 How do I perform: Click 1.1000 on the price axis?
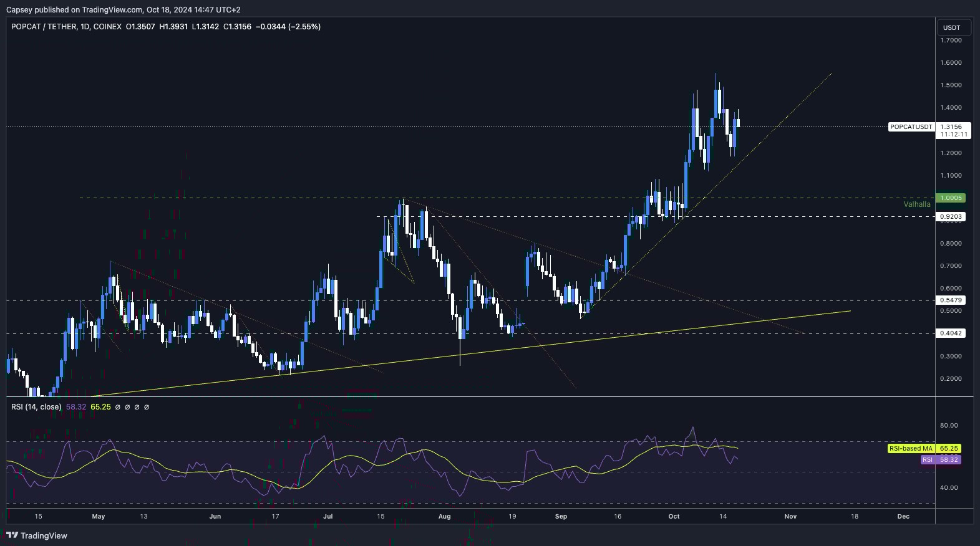pyautogui.click(x=951, y=176)
